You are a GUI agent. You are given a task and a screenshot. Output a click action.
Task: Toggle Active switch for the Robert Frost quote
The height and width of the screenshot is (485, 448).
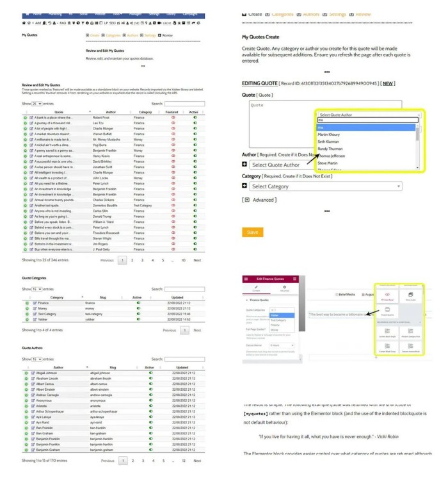click(195, 119)
